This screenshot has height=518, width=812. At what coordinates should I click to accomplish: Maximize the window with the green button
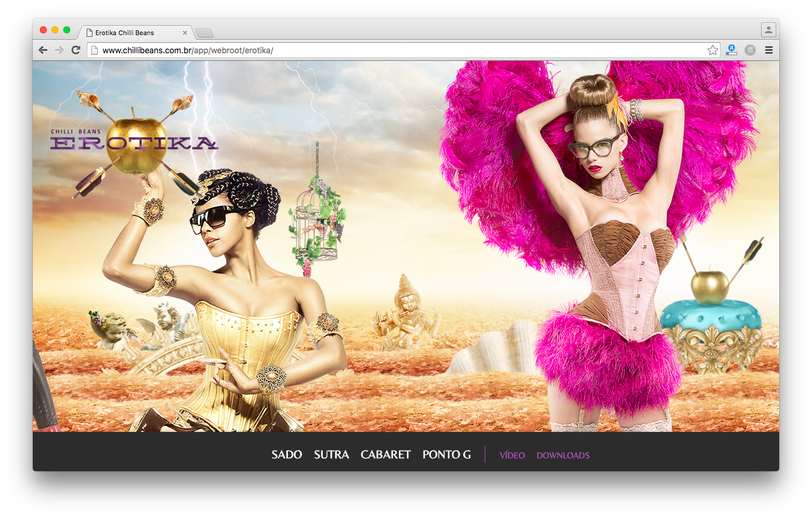pyautogui.click(x=67, y=30)
